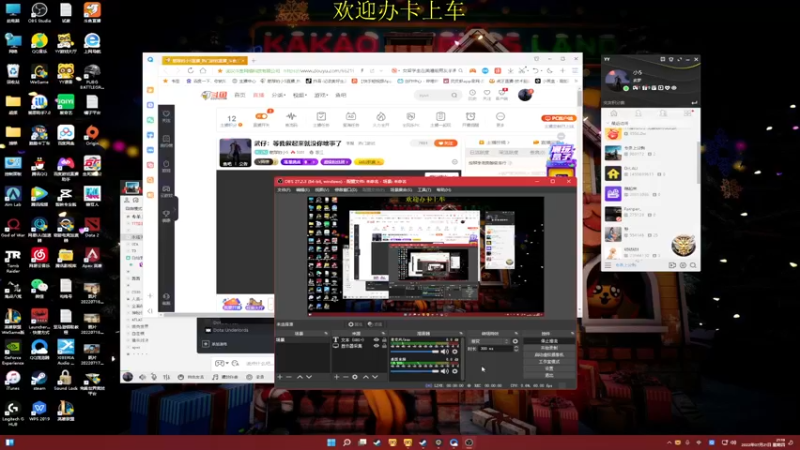Show hidden tray icons chevron on taskbar

(x=669, y=442)
